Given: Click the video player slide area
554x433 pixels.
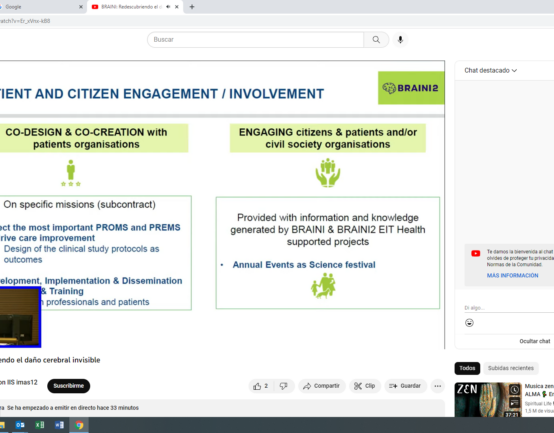Looking at the screenshot, I should [x=222, y=205].
